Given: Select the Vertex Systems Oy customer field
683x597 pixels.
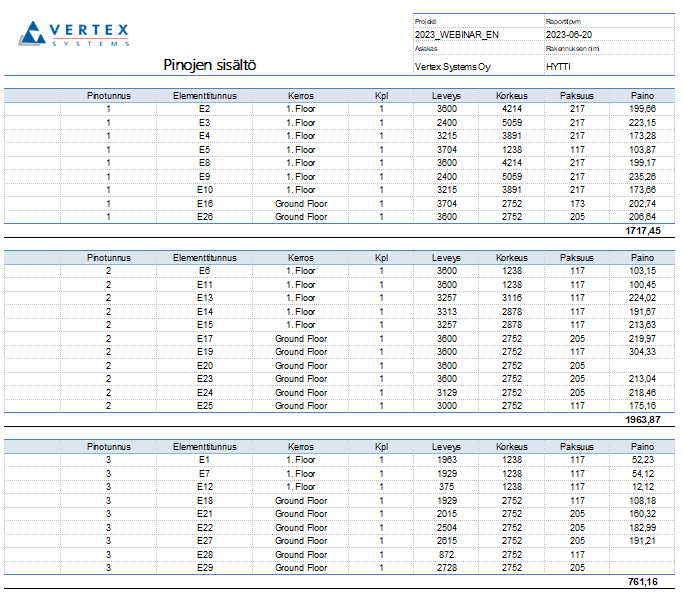Looking at the screenshot, I should (452, 66).
